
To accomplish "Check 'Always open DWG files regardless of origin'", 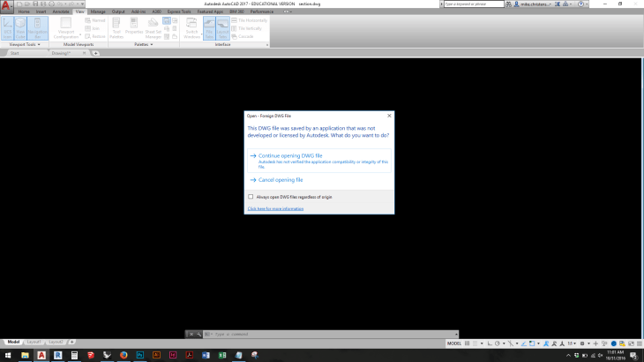I will pyautogui.click(x=251, y=197).
